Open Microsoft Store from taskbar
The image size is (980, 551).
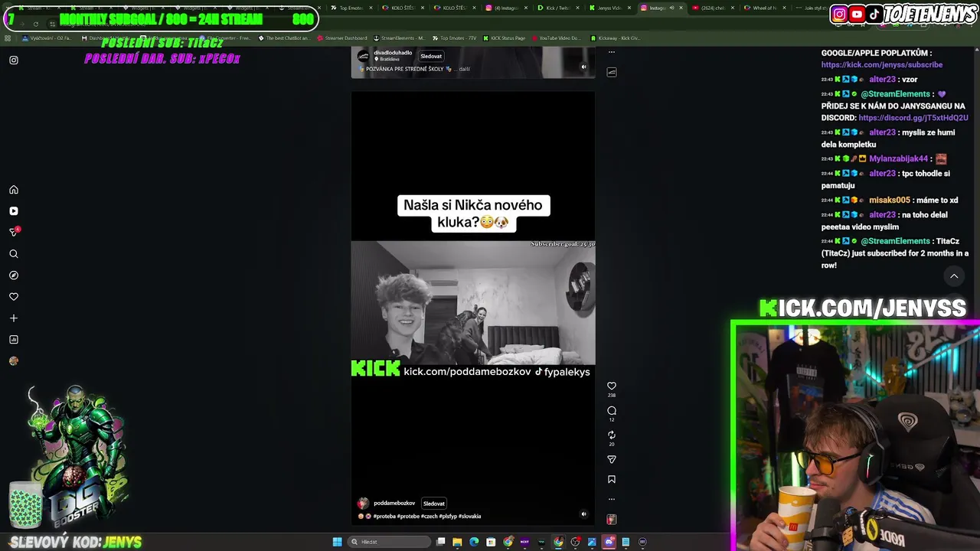tap(491, 542)
